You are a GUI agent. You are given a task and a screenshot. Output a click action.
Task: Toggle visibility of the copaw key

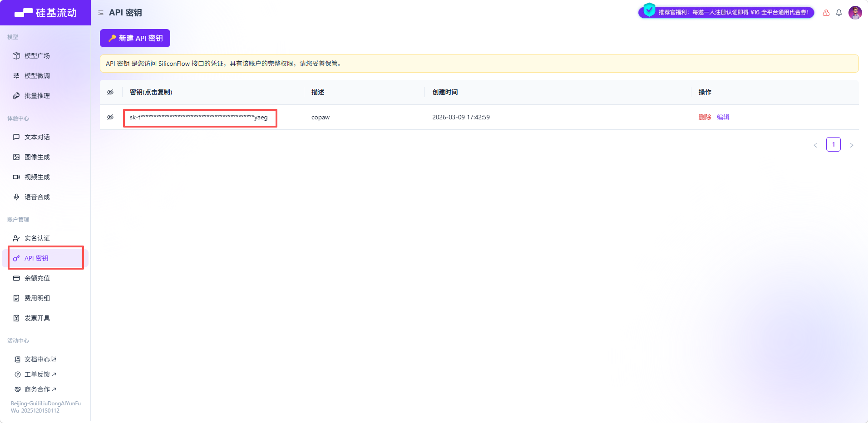pos(110,117)
